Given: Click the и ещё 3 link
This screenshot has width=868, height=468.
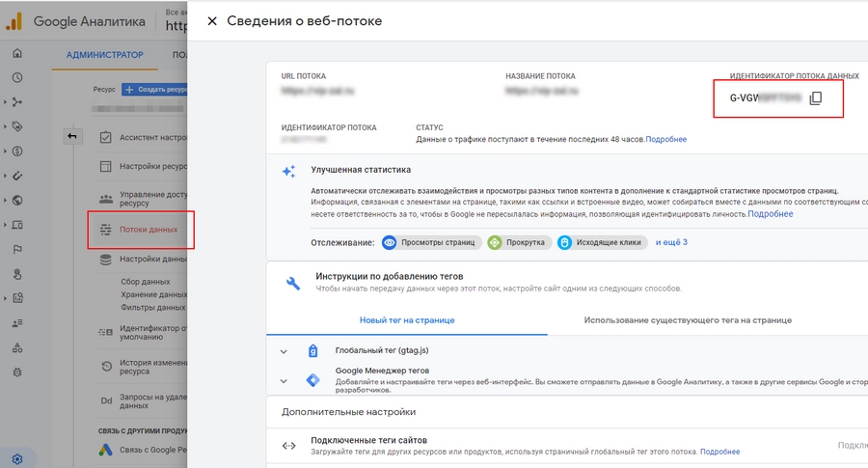Looking at the screenshot, I should click(671, 242).
